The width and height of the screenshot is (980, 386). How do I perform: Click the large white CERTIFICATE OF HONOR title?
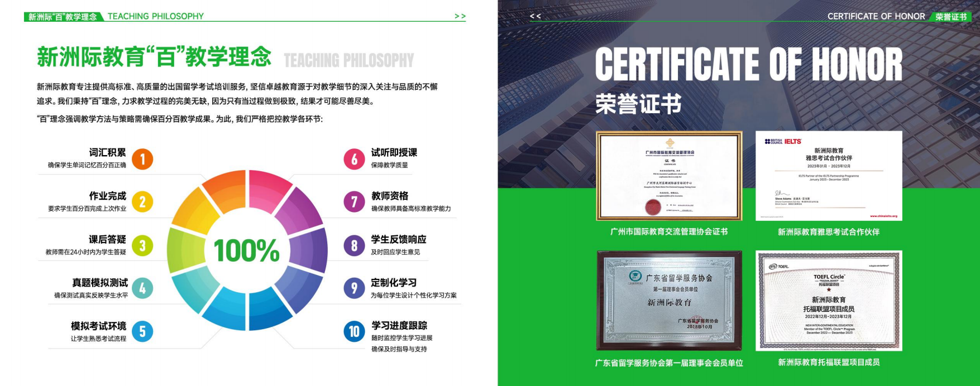748,64
